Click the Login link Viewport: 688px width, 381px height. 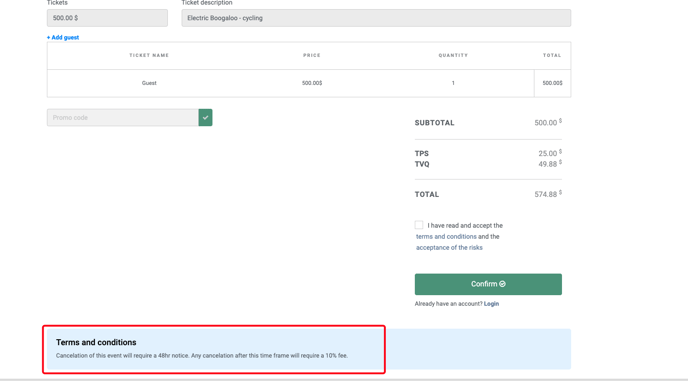[x=491, y=304]
